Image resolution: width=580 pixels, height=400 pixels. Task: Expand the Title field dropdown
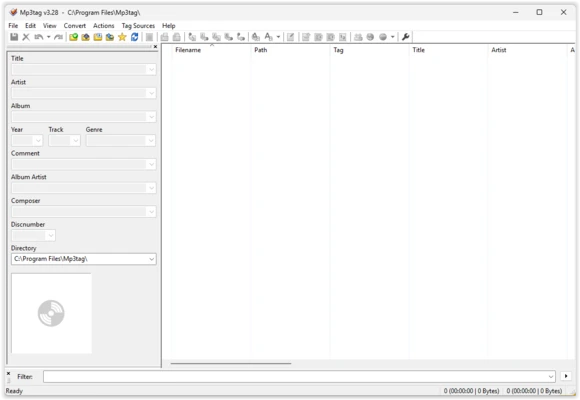coord(151,70)
